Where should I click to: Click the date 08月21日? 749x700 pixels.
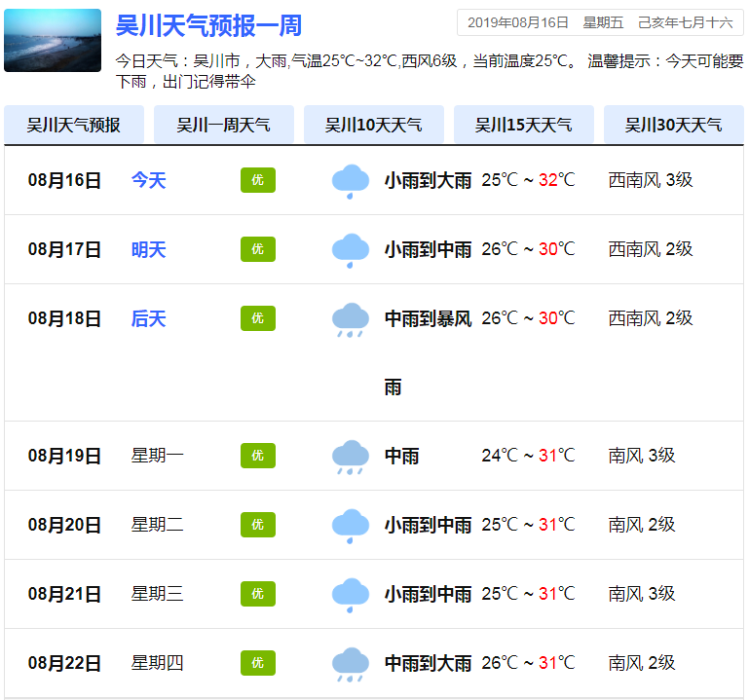point(64,595)
